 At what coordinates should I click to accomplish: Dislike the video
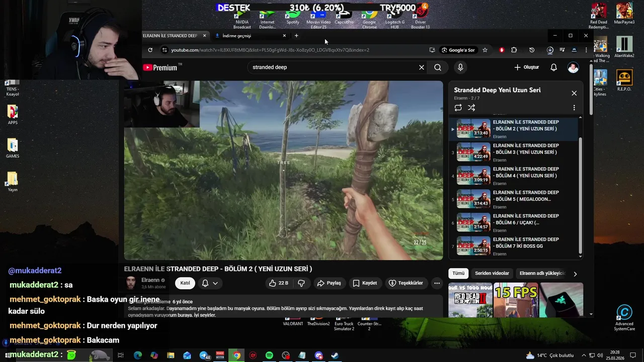coord(301,283)
